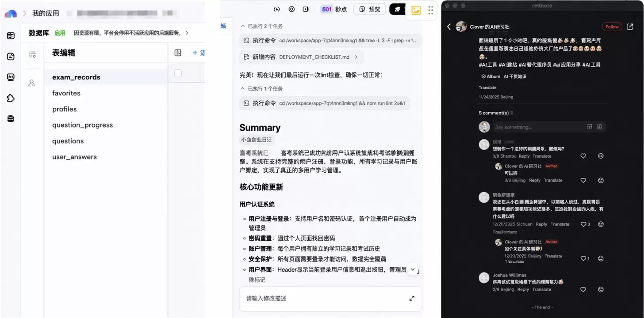Click the 预览 preview button
Screen dimensions: 644x318
click(370, 9)
